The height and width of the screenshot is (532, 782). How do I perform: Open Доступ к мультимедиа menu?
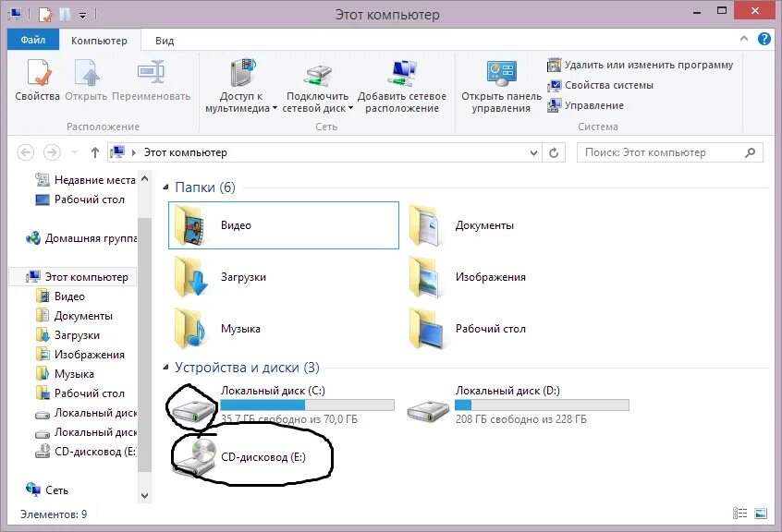241,86
